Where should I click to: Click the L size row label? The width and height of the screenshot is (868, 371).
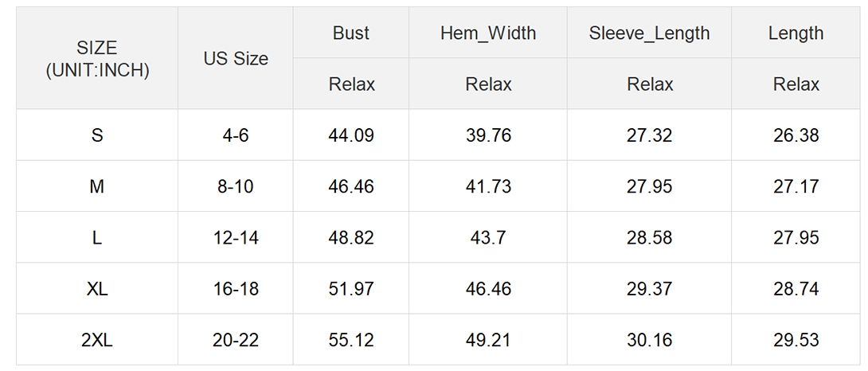pos(97,237)
